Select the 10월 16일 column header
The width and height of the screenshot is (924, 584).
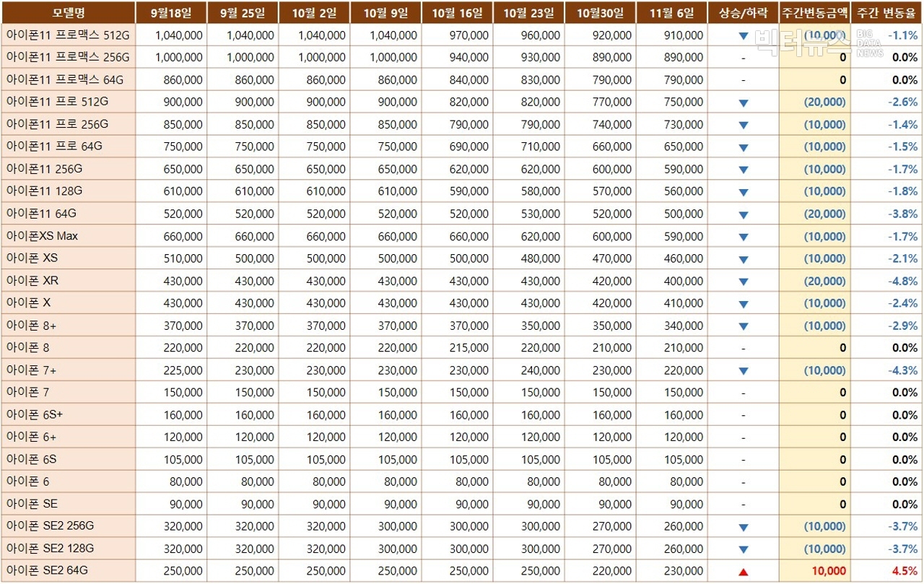tap(458, 12)
